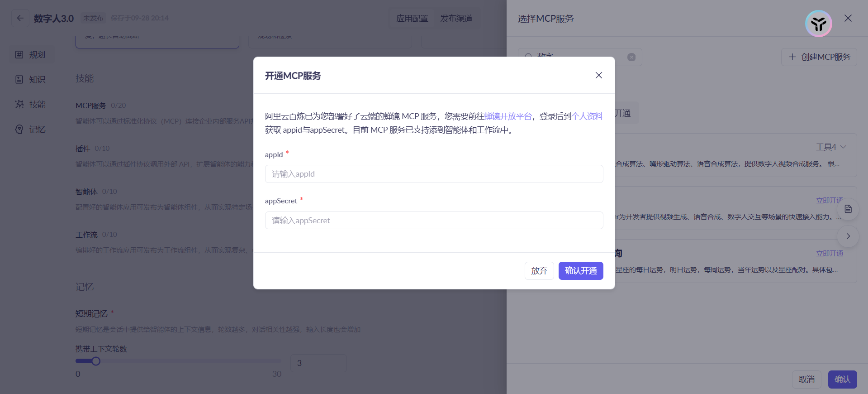868x394 pixels.
Task: Clear the MCP search box text
Action: pos(631,57)
